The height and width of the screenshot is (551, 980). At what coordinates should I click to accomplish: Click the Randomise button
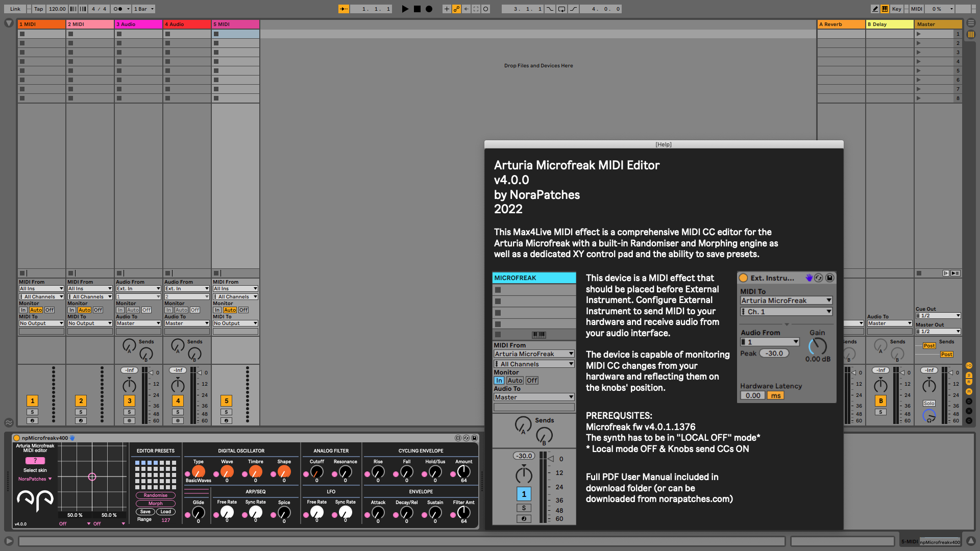155,495
